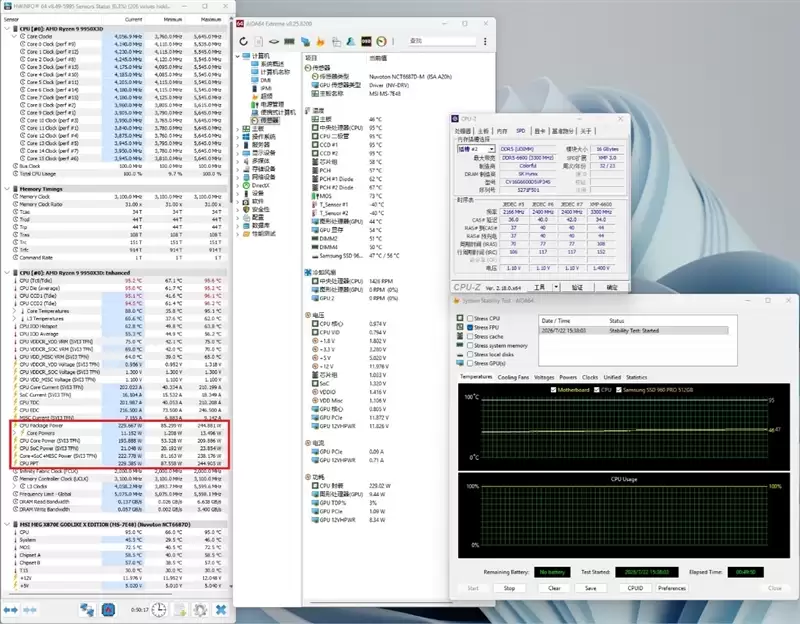800x624 pixels.
Task: Open the OSD icon in AIDA64 toolbar
Action: pos(366,41)
